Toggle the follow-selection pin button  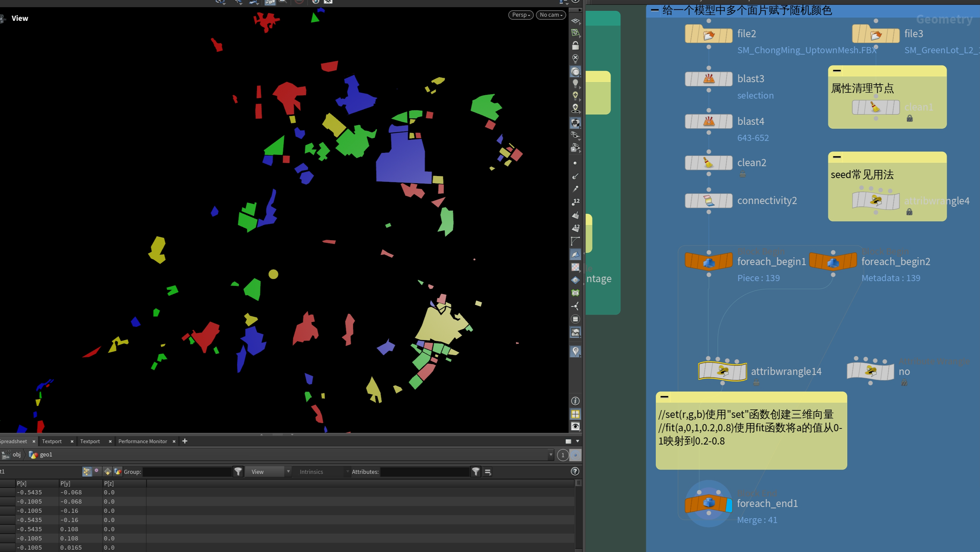575,455
